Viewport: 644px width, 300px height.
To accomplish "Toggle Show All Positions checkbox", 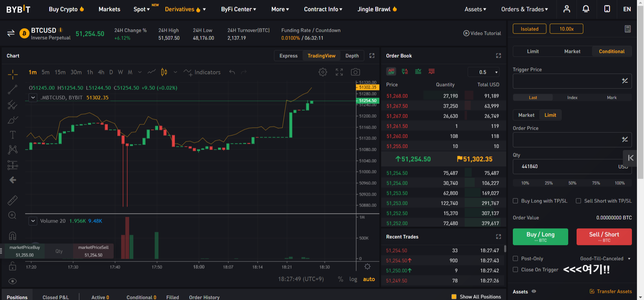I will click(454, 297).
